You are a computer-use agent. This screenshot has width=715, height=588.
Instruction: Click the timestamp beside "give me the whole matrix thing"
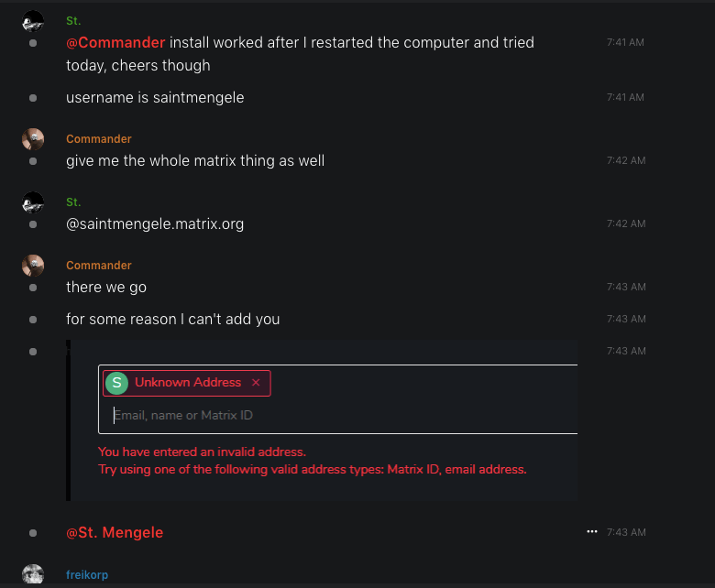pyautogui.click(x=625, y=160)
